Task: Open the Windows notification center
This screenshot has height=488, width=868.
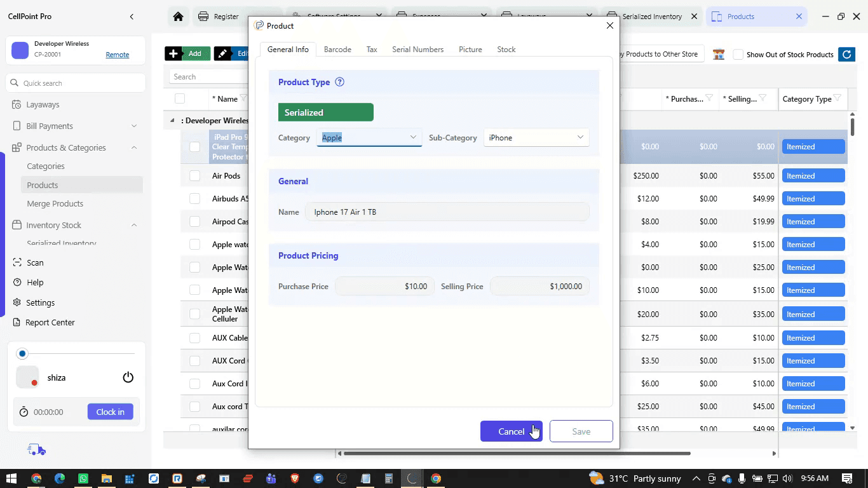Action: pos(847,478)
